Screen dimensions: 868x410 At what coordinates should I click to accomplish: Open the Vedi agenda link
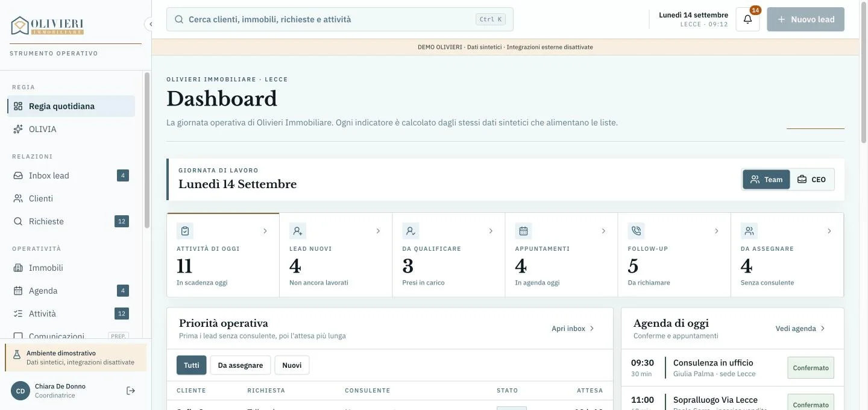point(800,329)
